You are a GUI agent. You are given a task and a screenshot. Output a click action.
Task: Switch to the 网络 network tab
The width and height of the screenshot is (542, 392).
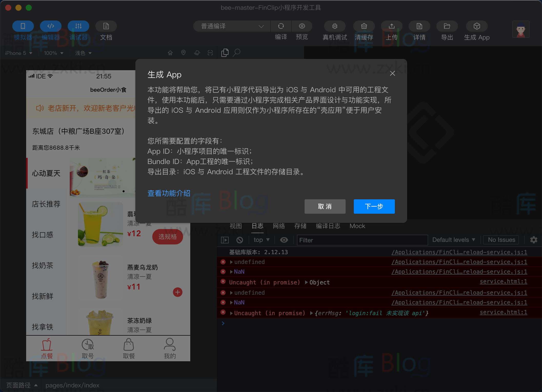point(278,226)
